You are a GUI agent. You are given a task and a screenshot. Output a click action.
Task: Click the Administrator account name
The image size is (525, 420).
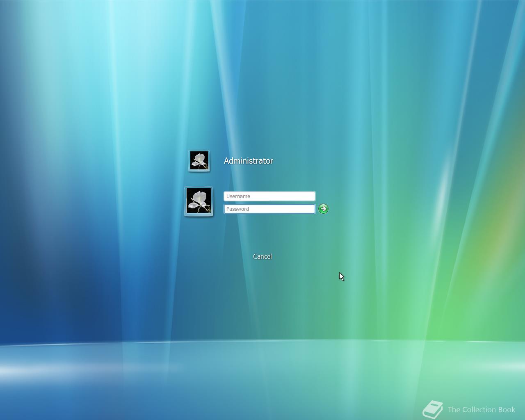[x=249, y=161]
